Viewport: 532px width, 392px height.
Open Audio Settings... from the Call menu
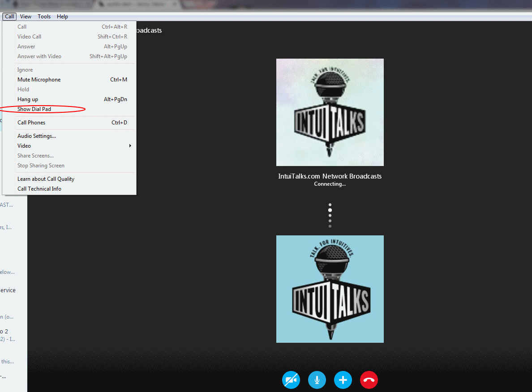pyautogui.click(x=69, y=136)
